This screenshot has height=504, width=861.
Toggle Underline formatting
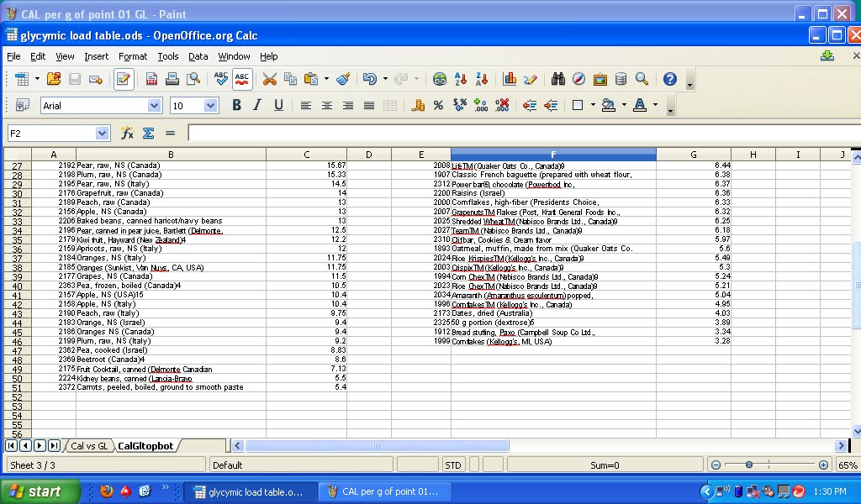pos(278,105)
